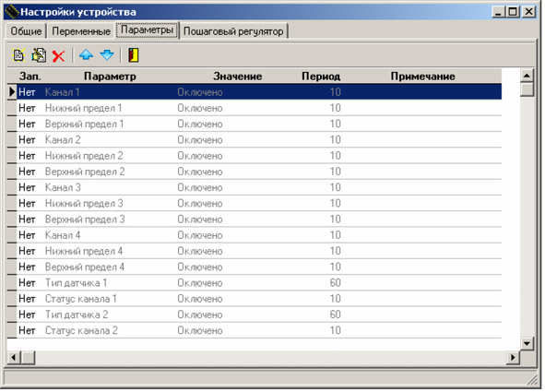Select the Нижний предел 1 parameter
Viewport: 545px width, 392px height.
(x=83, y=108)
